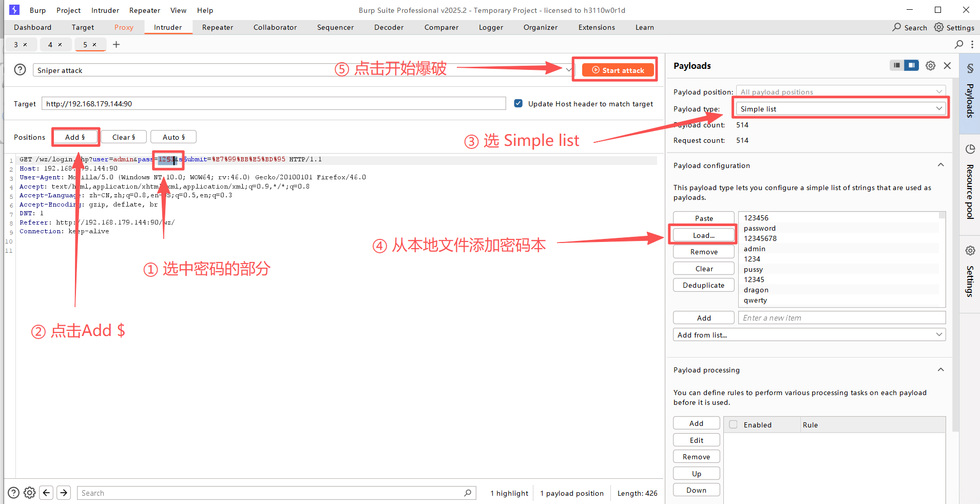Click the Auto § button

coord(174,137)
